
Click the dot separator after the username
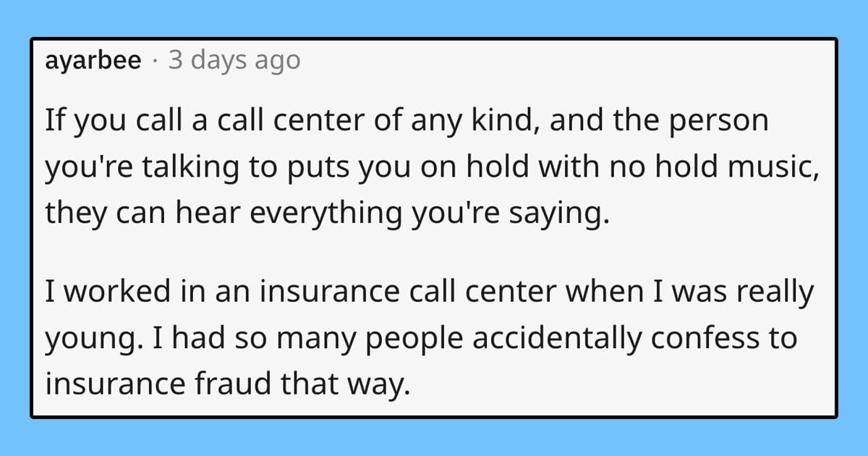pyautogui.click(x=156, y=62)
